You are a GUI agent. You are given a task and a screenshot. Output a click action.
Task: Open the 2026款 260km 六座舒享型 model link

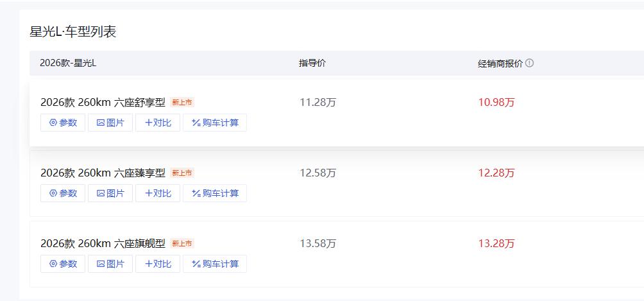103,103
